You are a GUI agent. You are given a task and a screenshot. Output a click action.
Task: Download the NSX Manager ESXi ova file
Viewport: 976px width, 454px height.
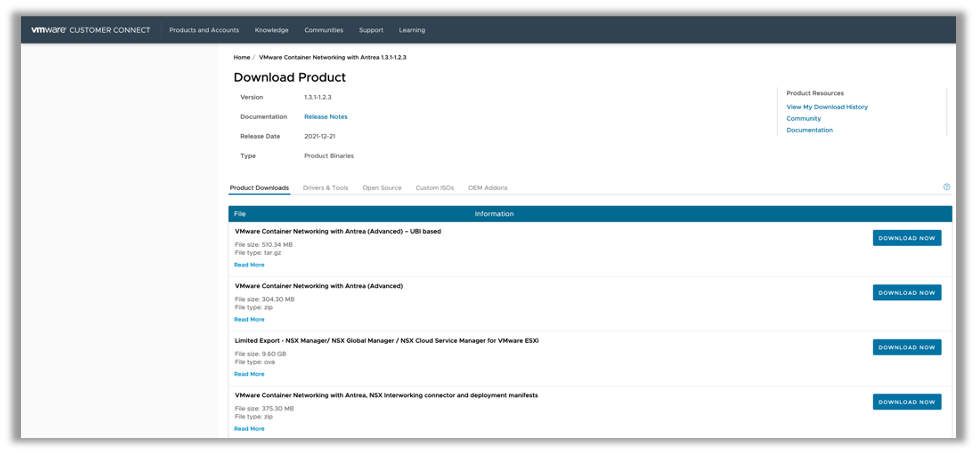click(906, 347)
